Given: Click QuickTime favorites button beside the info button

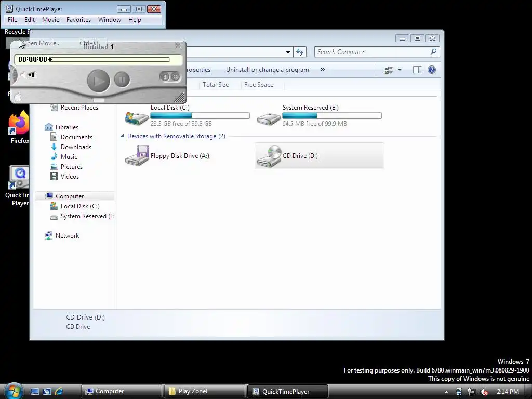Looking at the screenshot, I should [x=175, y=77].
